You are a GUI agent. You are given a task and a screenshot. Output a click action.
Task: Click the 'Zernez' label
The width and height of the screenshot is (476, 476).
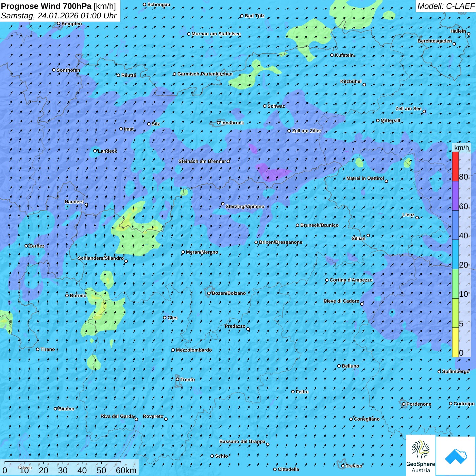(37, 246)
